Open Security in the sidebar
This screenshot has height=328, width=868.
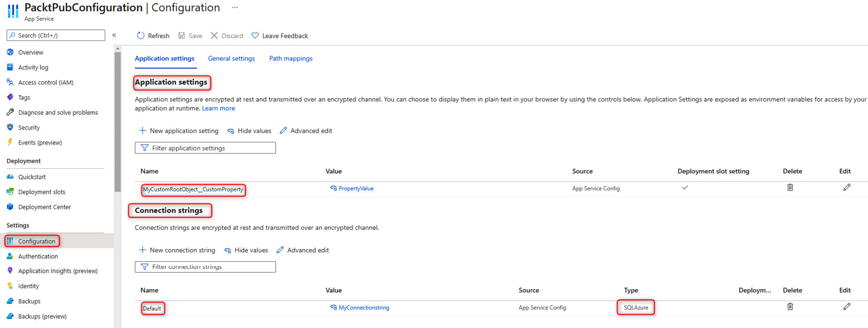pyautogui.click(x=29, y=128)
